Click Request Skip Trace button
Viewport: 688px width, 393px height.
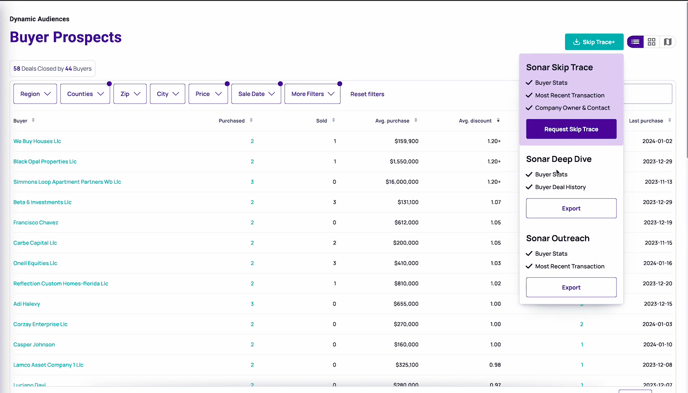pos(571,129)
